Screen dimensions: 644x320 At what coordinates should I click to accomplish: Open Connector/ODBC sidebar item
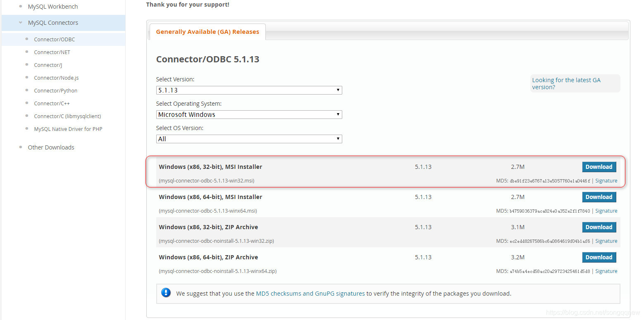[55, 39]
